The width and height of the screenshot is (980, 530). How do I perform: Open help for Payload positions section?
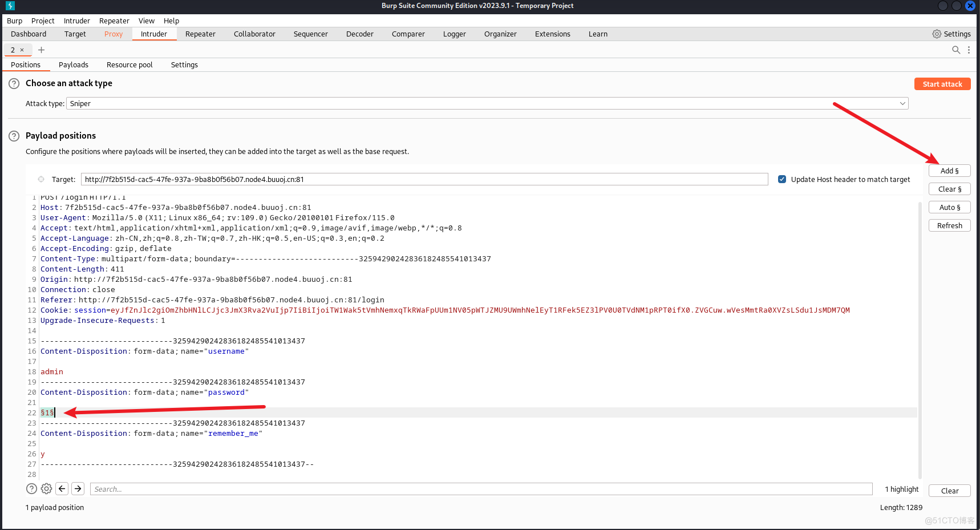click(14, 136)
